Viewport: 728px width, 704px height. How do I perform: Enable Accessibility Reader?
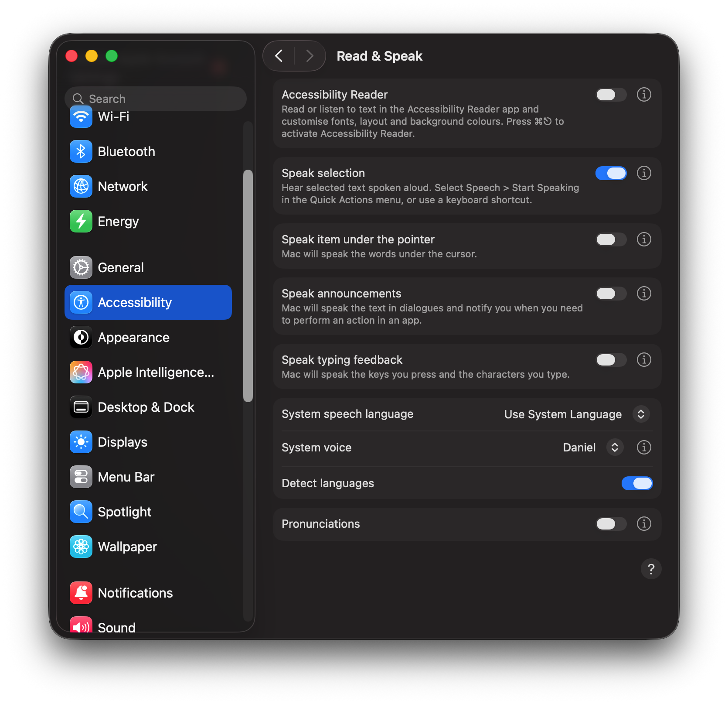(x=611, y=95)
